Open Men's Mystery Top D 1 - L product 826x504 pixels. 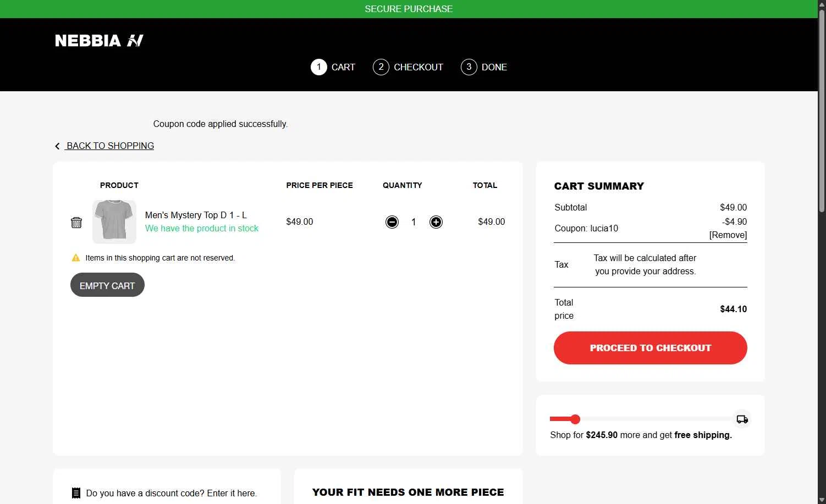tap(196, 215)
